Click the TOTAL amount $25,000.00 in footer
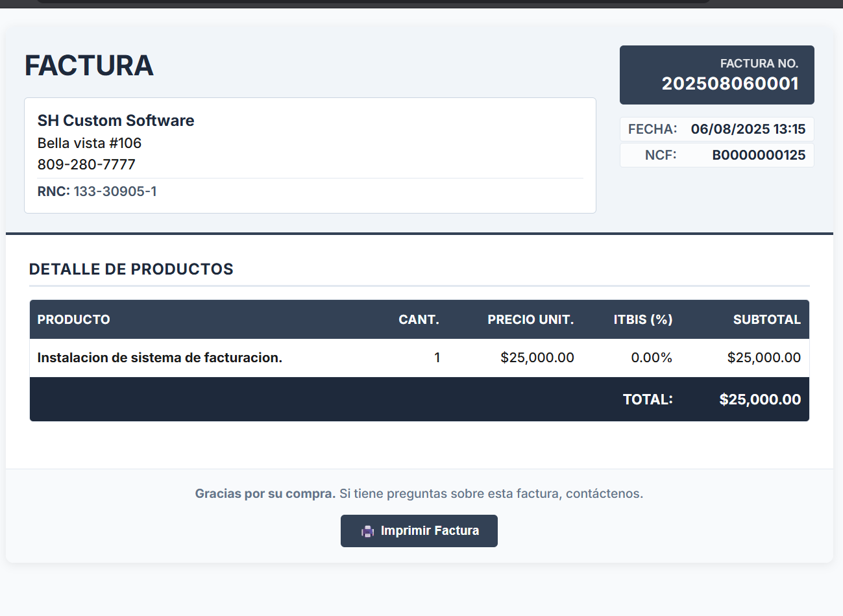 tap(759, 400)
